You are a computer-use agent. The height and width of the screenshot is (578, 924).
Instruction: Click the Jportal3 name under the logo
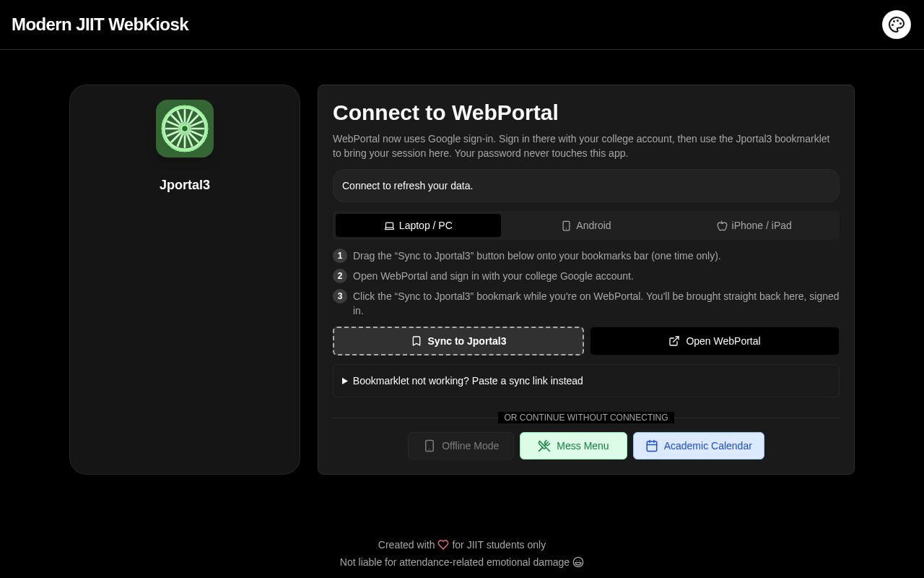[185, 185]
